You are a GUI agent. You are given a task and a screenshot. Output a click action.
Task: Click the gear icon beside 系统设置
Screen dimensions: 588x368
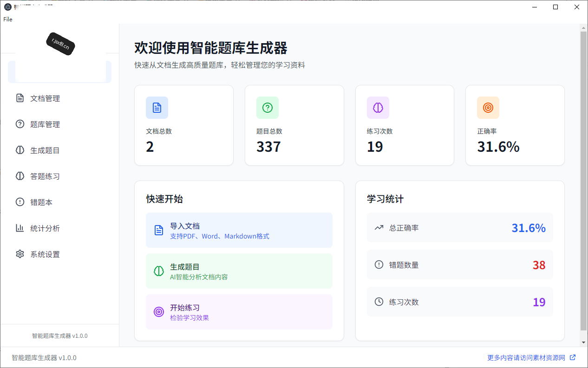tap(20, 254)
